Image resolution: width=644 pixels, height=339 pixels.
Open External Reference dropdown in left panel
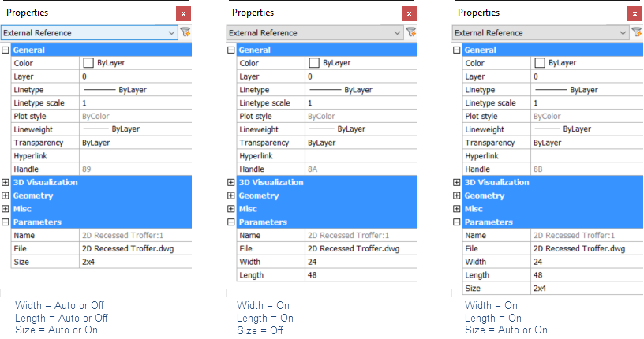pyautogui.click(x=172, y=33)
